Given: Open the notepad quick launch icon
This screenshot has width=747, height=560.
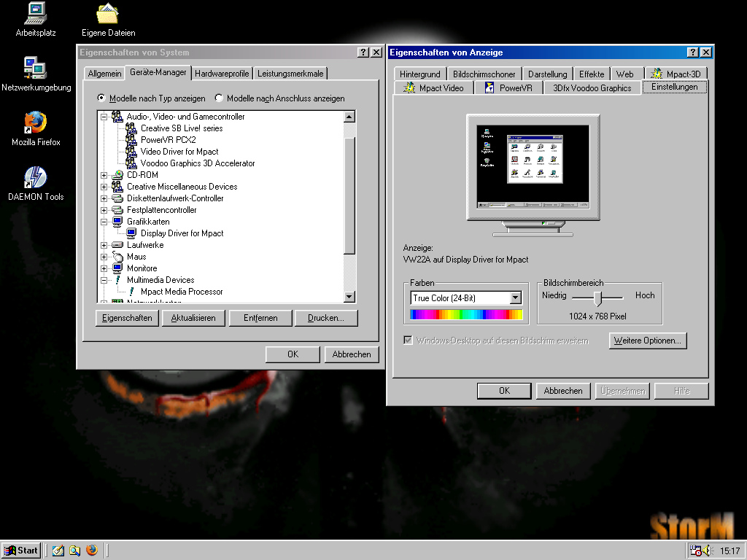Looking at the screenshot, I should pos(58,550).
